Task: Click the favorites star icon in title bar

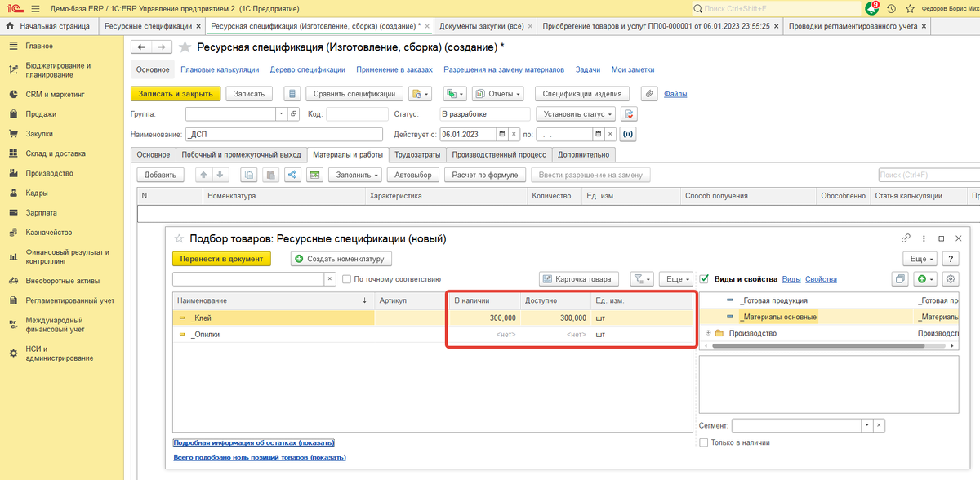Action: pos(909,8)
